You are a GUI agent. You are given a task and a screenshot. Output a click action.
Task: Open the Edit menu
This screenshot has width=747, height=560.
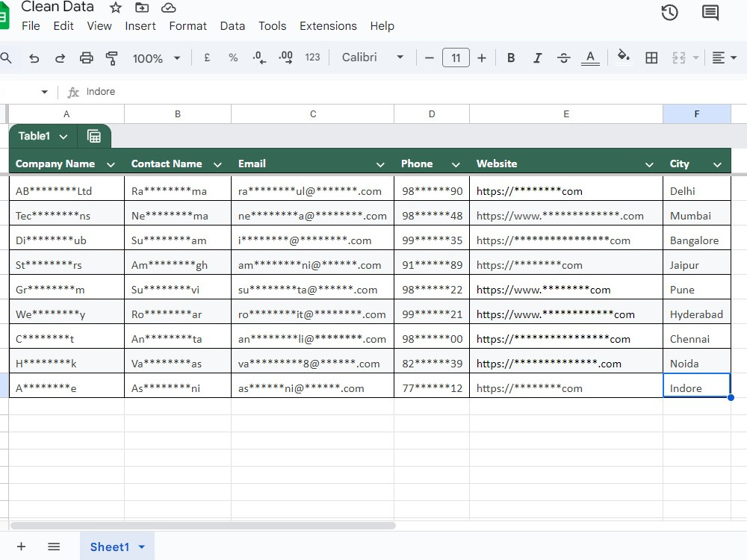(63, 25)
